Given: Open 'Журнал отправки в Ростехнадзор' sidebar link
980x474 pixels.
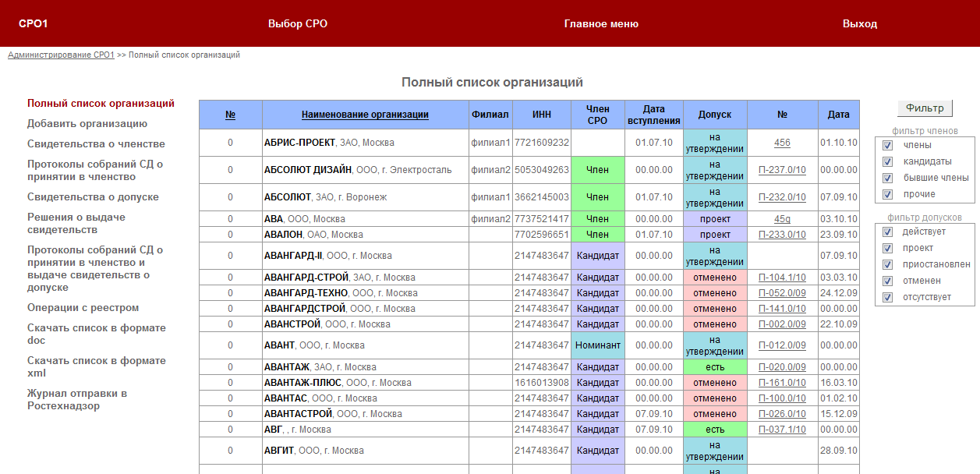Looking at the screenshot, I should 76,399.
